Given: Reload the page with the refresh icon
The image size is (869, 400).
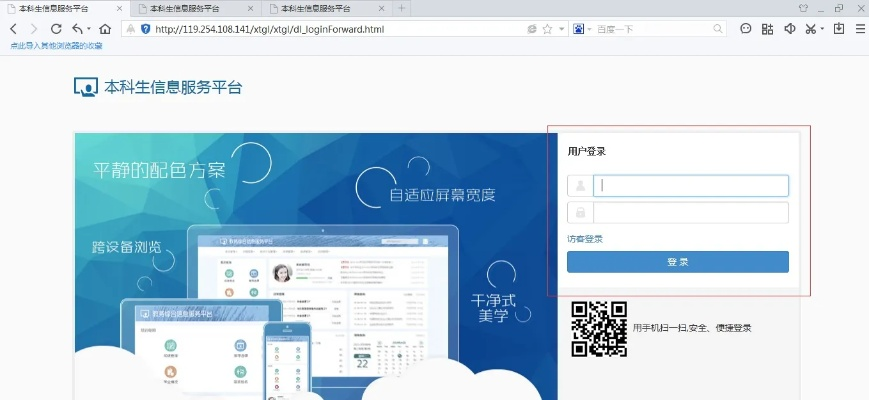Looking at the screenshot, I should pos(55,29).
